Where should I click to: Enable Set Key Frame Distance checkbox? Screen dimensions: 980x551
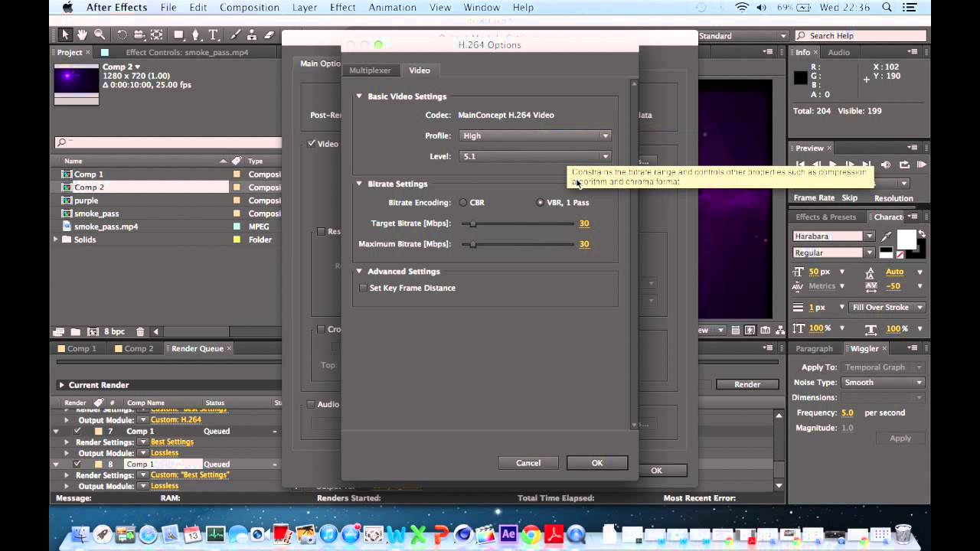pyautogui.click(x=363, y=288)
